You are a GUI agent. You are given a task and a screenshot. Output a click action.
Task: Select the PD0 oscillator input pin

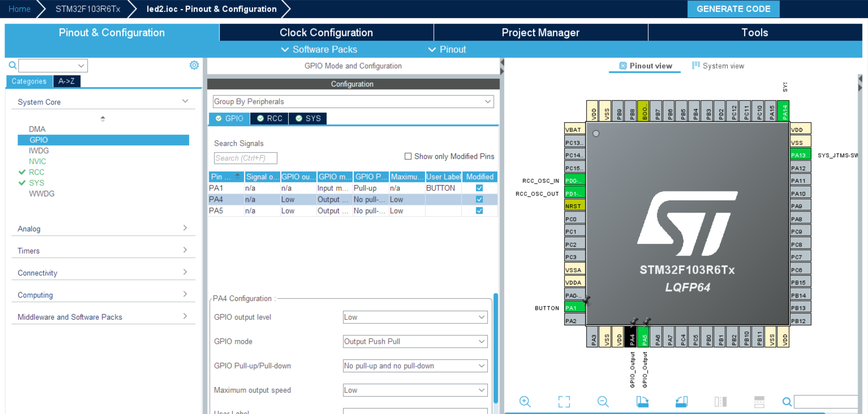click(574, 180)
